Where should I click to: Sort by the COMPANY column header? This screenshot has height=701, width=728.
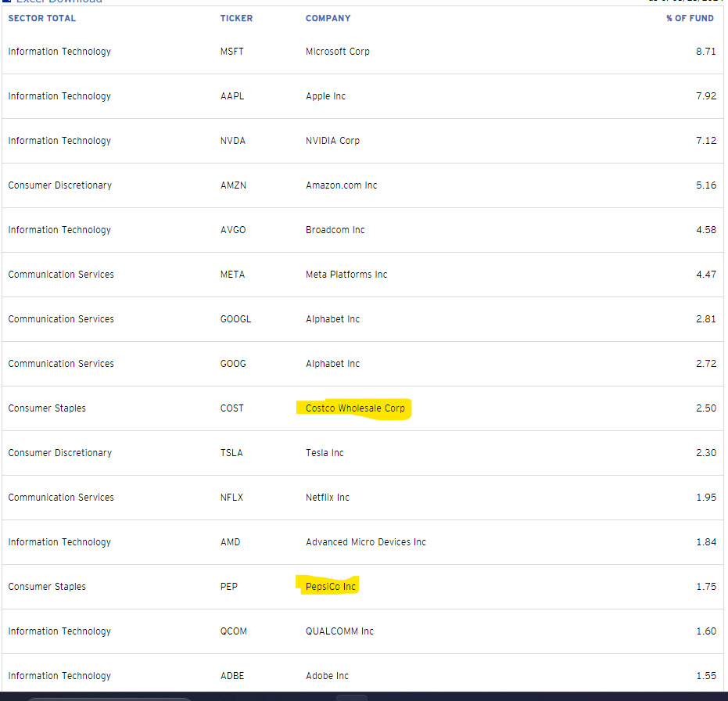[x=328, y=18]
